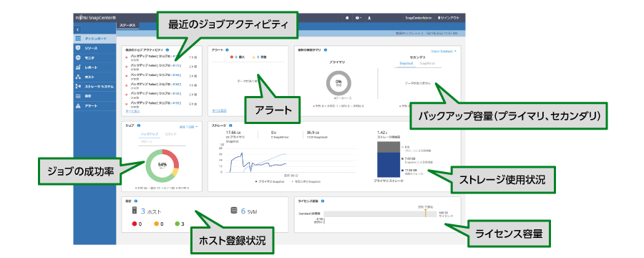This screenshot has height=258, width=644.
Task: Open the help menu dropdown in header
Action: 358,18
